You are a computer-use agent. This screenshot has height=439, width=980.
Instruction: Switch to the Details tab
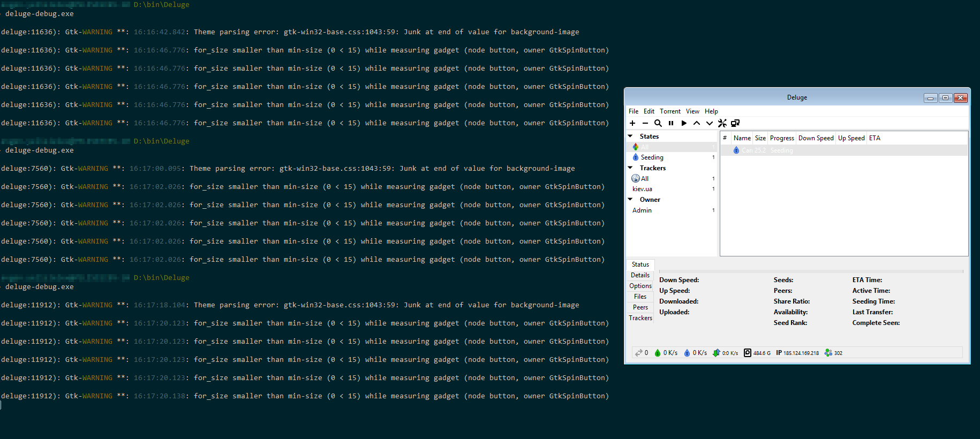point(640,275)
